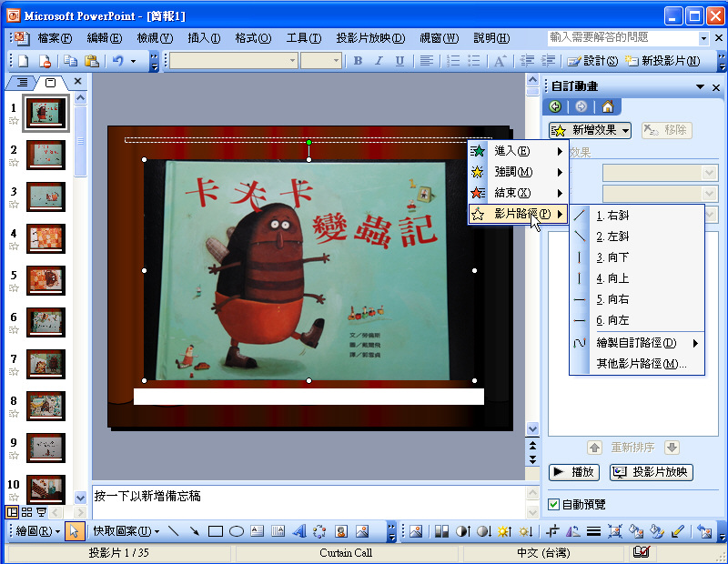This screenshot has width=728, height=564.
Task: Select slide 5 thumbnail
Action: click(x=45, y=280)
